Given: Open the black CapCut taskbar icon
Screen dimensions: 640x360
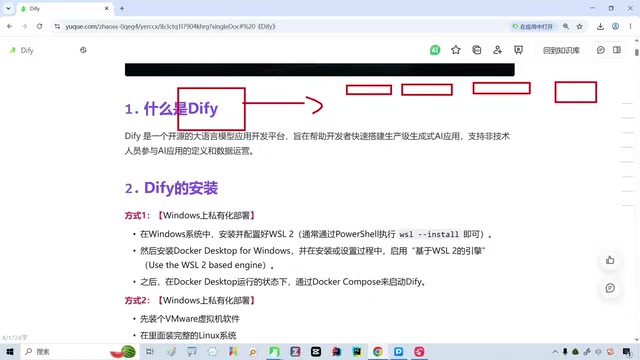Looking at the screenshot, I should [x=316, y=351].
